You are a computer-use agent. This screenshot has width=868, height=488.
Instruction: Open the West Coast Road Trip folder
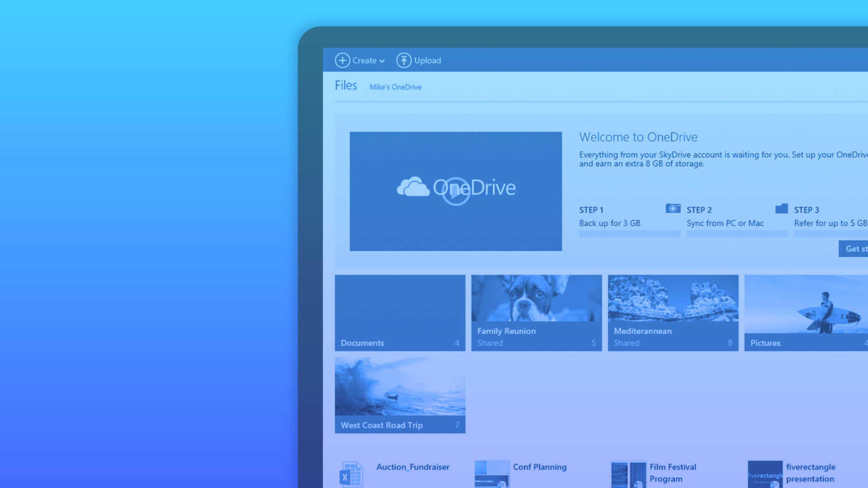click(400, 395)
